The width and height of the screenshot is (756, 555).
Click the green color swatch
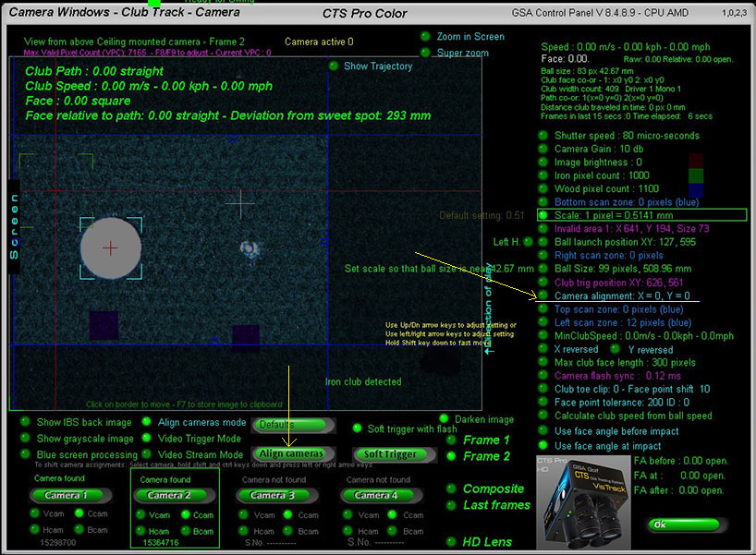coord(696,175)
